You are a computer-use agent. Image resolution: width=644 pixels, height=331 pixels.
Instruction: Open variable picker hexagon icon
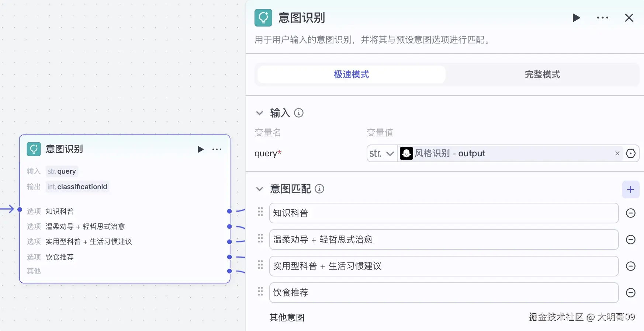[x=631, y=153]
